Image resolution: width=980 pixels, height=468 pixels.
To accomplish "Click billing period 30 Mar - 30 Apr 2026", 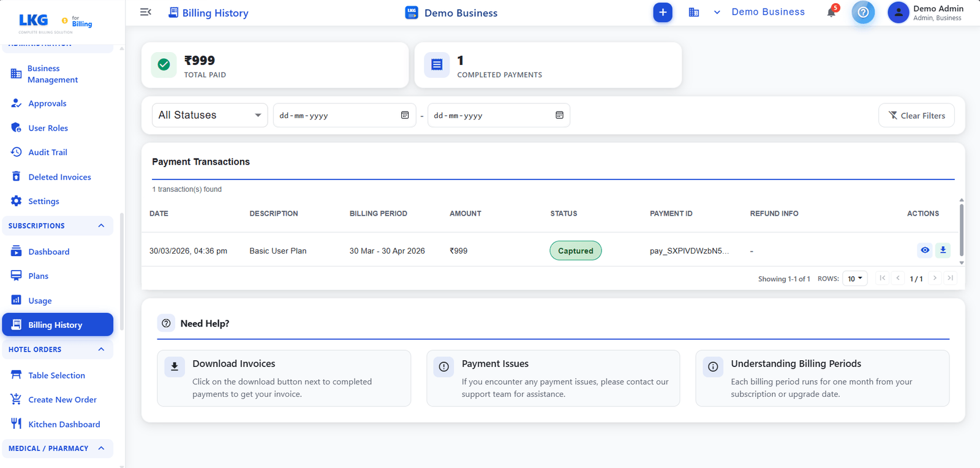I will click(387, 251).
